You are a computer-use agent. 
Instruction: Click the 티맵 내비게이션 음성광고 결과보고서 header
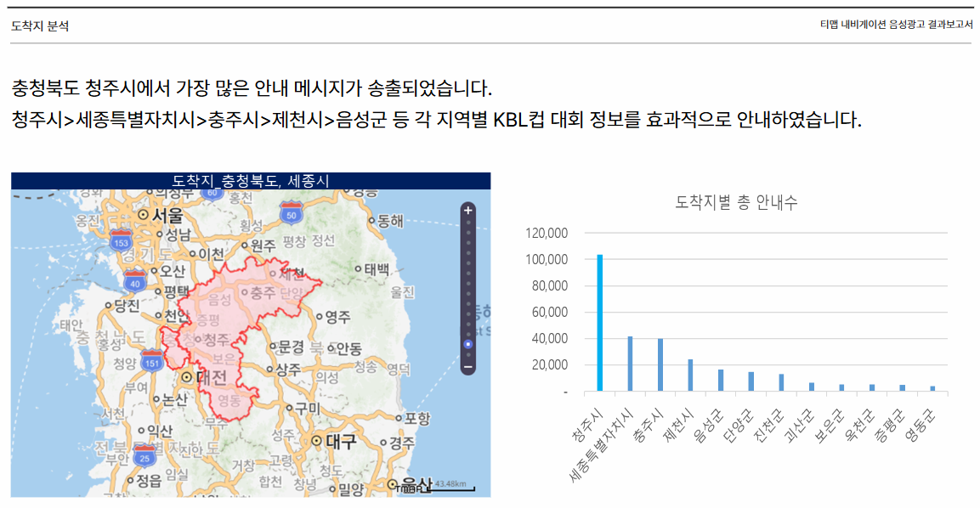click(x=896, y=25)
